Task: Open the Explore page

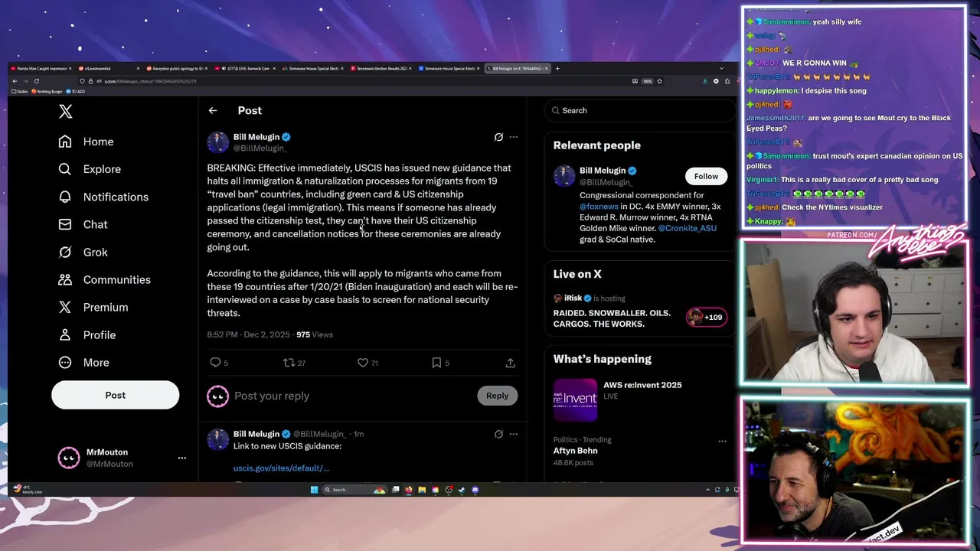Action: 90,169
